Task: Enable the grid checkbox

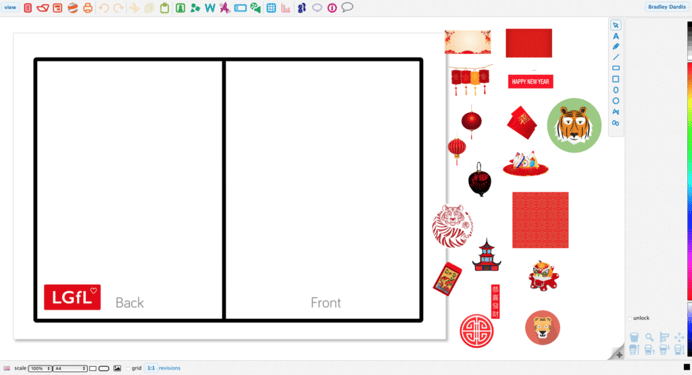Action: pos(128,368)
